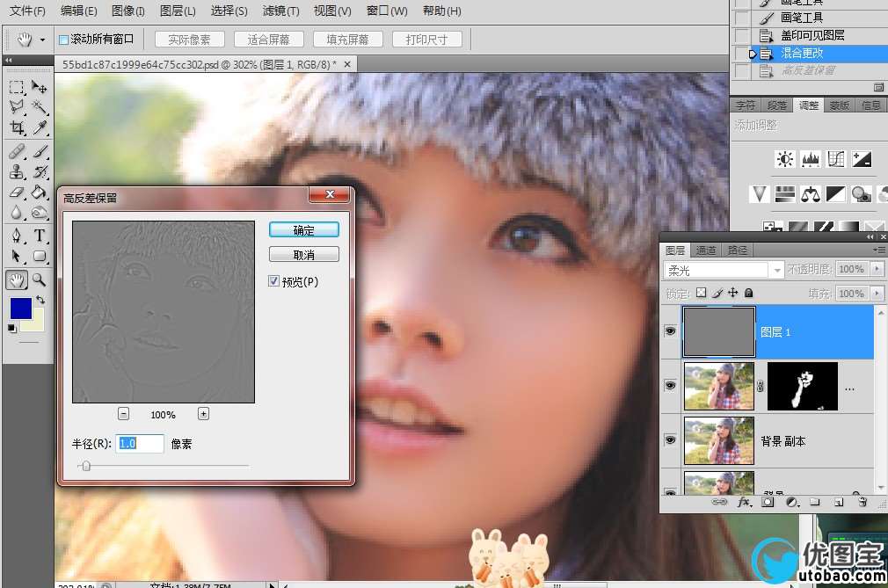Add a Color Balance adjustment
The height and width of the screenshot is (588, 888).
tap(811, 194)
